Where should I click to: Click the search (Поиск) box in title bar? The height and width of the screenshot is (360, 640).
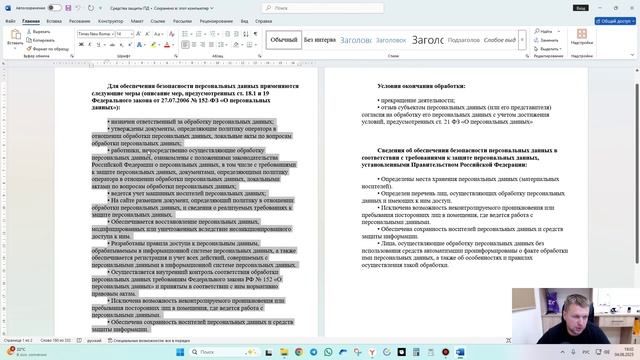[323, 8]
